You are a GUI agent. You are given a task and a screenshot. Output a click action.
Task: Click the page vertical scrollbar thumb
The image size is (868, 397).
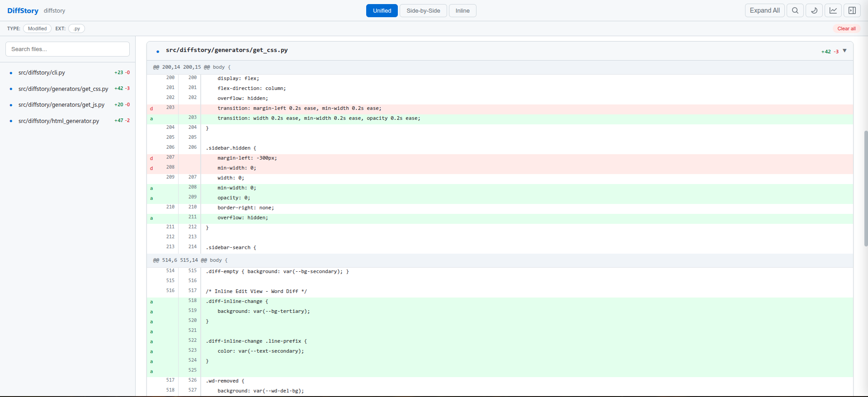tap(866, 188)
